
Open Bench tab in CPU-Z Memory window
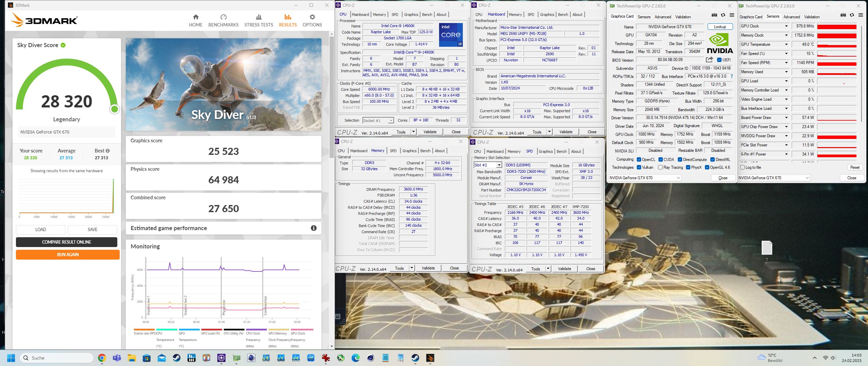[425, 151]
